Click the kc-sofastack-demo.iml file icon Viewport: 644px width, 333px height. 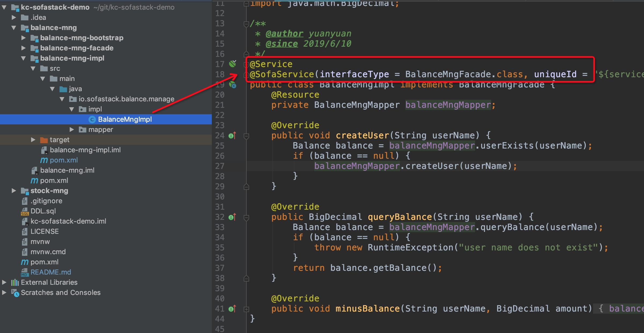25,221
